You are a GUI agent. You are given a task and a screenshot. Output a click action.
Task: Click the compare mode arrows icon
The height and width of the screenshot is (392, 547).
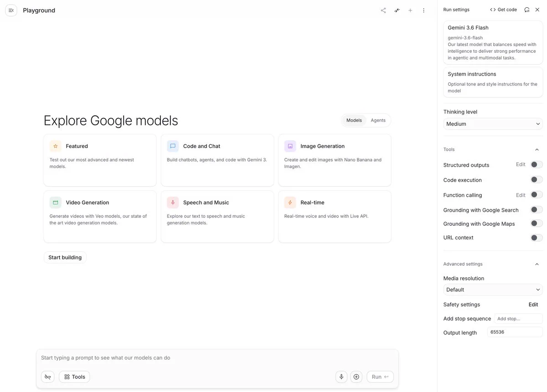397,10
